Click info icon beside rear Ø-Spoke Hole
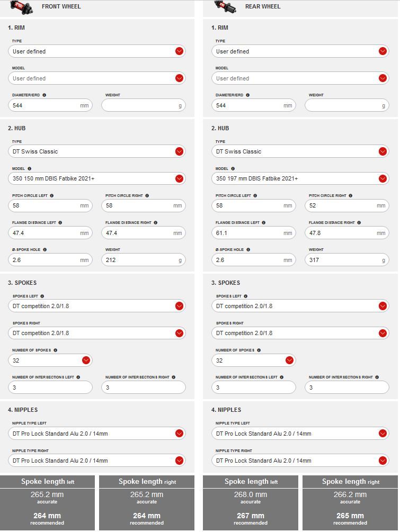The width and height of the screenshot is (400, 532). [248, 250]
